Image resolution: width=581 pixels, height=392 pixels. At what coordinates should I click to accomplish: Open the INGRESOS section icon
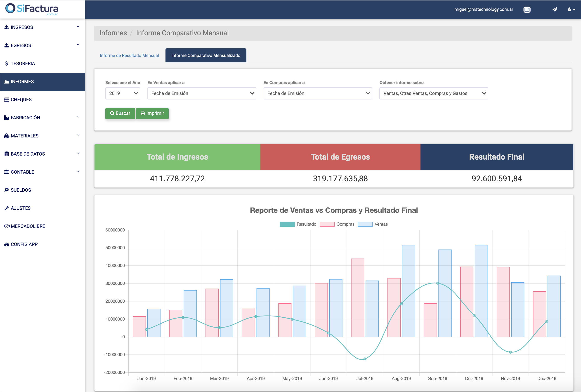[x=7, y=27]
